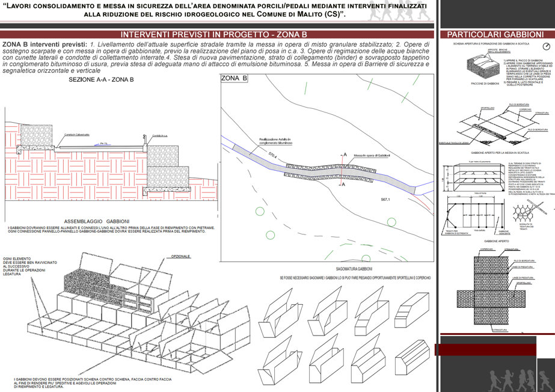Click the underlined Opzionale label
555x392 pixels.
point(180,256)
